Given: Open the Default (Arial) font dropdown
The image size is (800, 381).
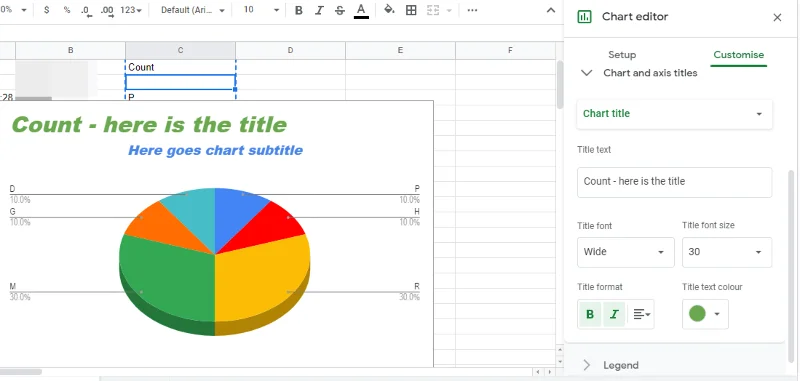Looking at the screenshot, I should coord(192,10).
